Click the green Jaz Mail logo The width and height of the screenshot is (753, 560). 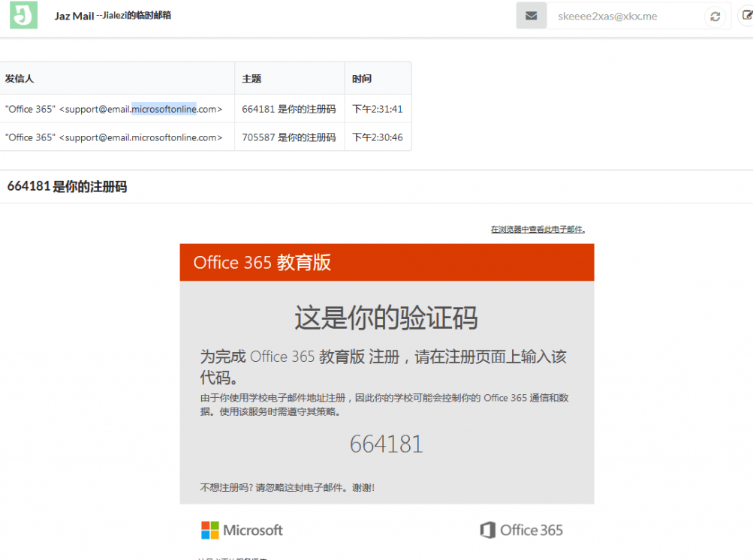[x=23, y=15]
